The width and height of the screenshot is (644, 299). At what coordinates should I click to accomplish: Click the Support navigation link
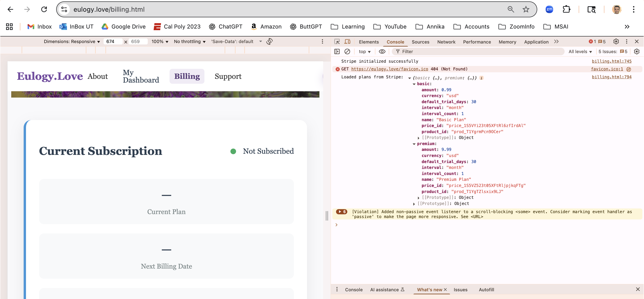[228, 76]
